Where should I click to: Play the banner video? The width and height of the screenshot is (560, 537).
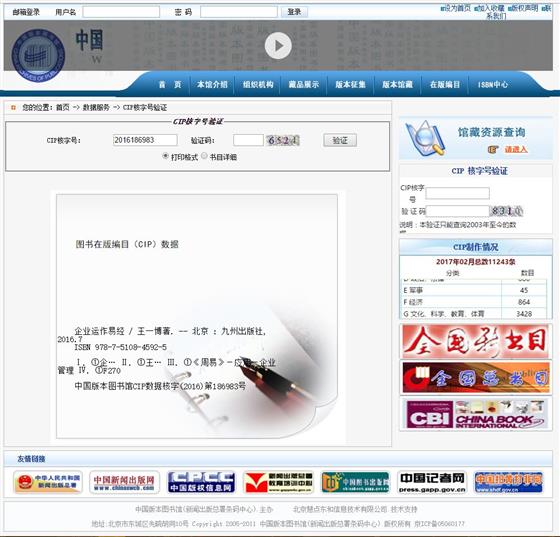[278, 46]
